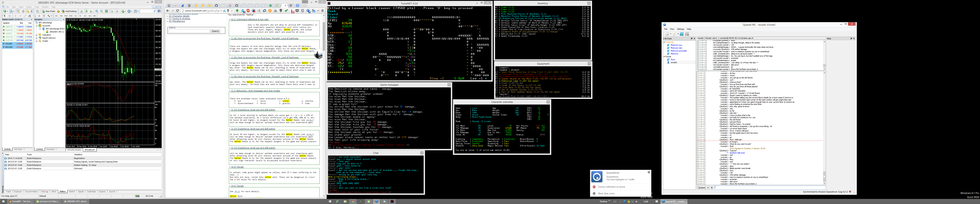Zoom out on the chart

tap(102, 11)
